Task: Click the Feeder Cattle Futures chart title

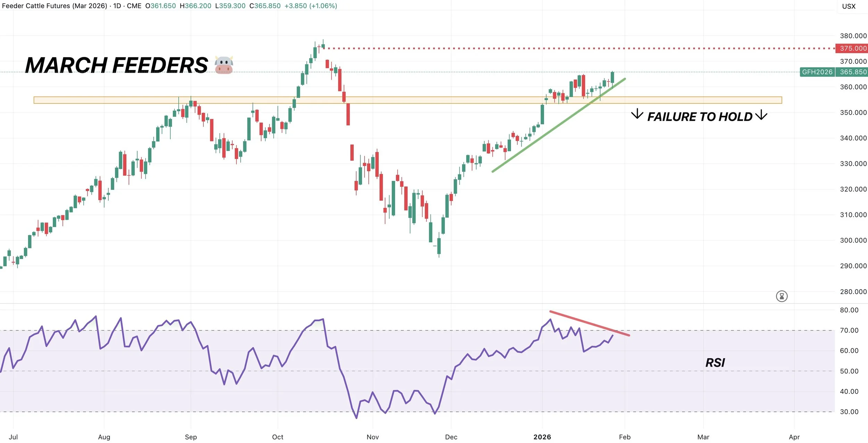Action: coord(55,6)
